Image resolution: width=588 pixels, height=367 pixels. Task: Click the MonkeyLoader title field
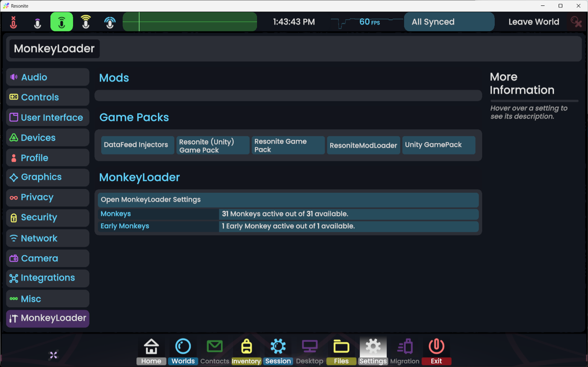click(x=55, y=49)
